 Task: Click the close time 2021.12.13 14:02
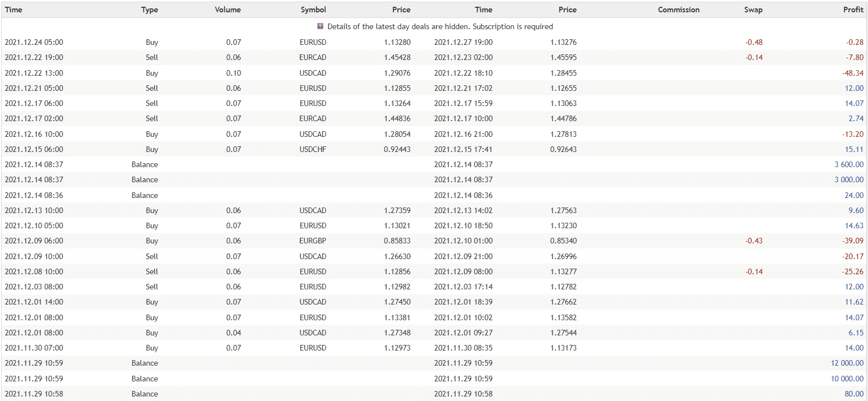click(463, 210)
